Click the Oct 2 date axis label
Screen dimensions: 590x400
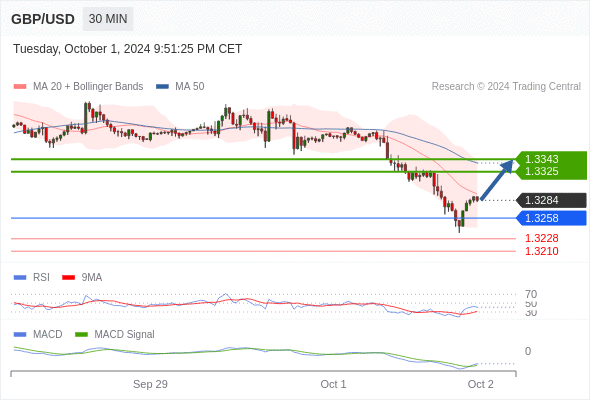click(x=480, y=384)
